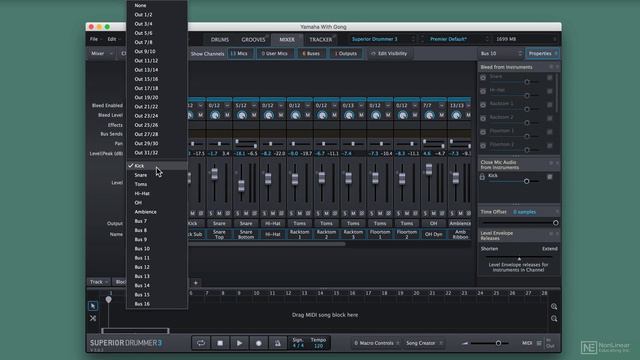This screenshot has width=640, height=360.
Task: Select the arrow pointer tool in timeline
Action: (x=93, y=306)
